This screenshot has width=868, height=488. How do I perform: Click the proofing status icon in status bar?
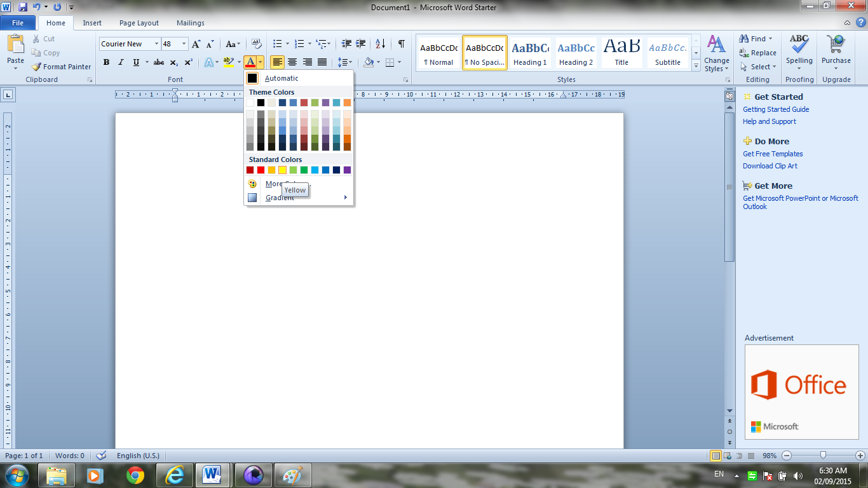coord(101,456)
